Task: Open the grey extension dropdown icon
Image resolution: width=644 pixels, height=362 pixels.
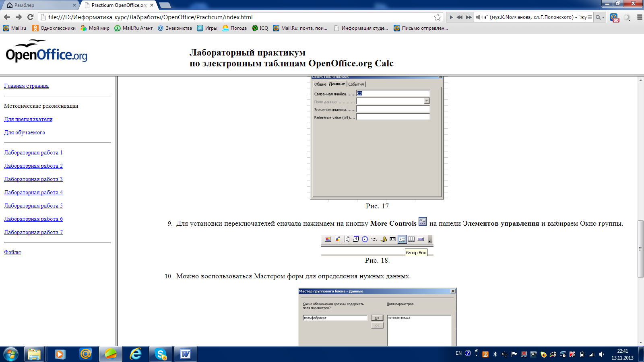Action: (627, 17)
